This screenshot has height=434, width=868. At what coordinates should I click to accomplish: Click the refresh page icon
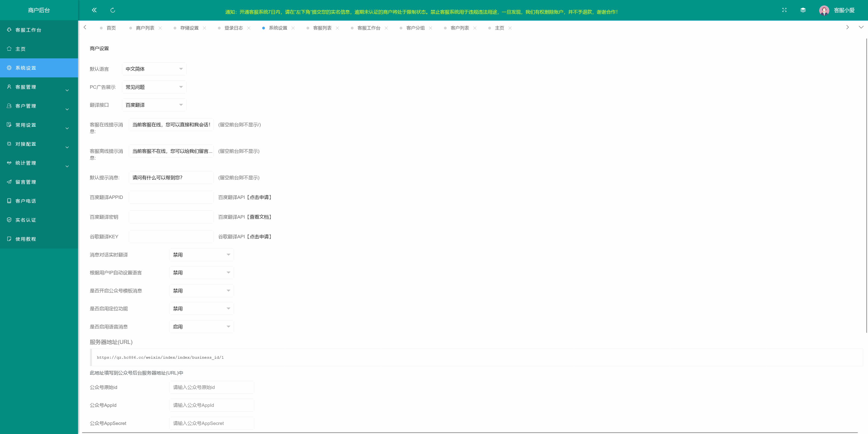pyautogui.click(x=113, y=10)
